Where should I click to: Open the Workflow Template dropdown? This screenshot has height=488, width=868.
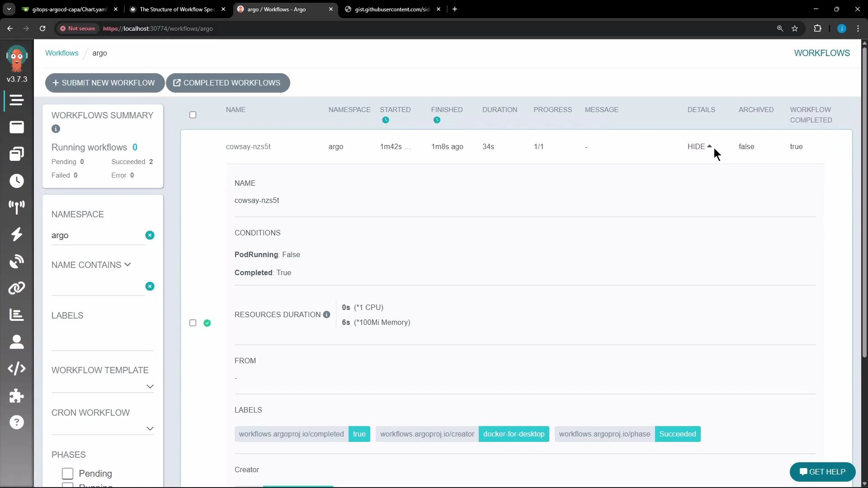pyautogui.click(x=150, y=387)
